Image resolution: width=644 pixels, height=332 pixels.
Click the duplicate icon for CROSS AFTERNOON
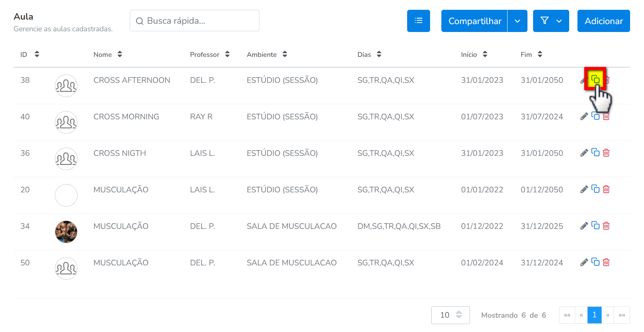(x=595, y=79)
